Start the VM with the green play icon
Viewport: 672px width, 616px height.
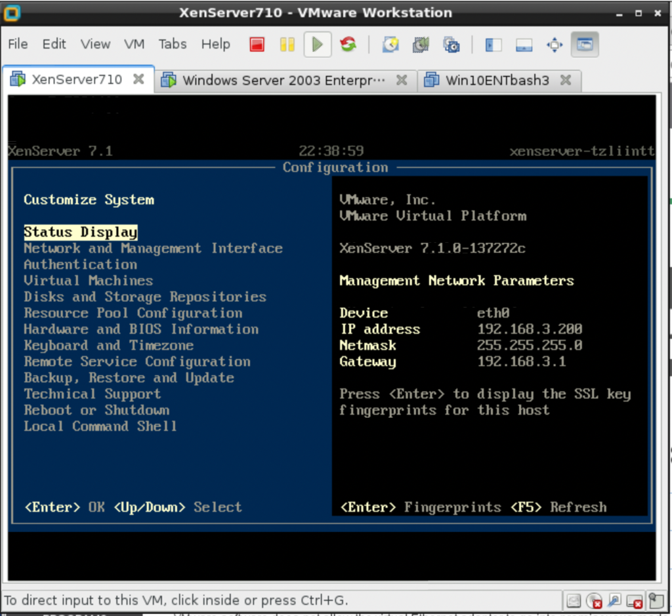click(318, 44)
